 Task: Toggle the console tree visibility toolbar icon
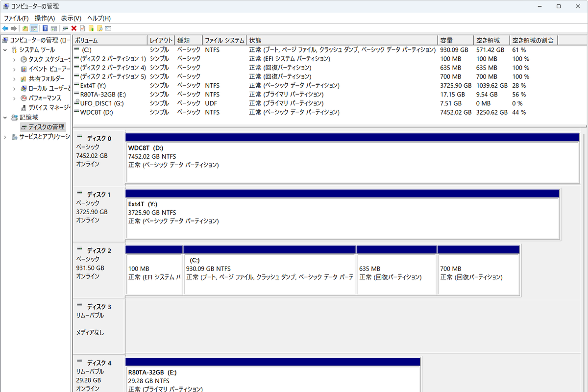[x=33, y=28]
